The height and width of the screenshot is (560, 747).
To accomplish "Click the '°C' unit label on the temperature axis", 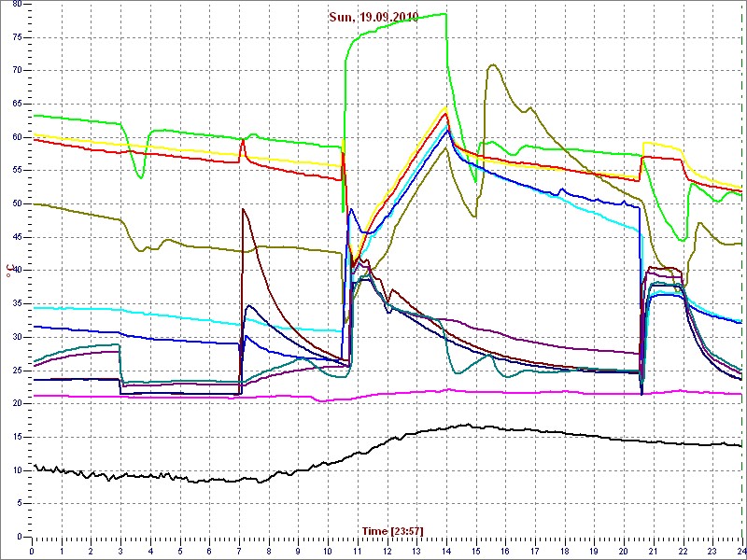I will point(8,271).
